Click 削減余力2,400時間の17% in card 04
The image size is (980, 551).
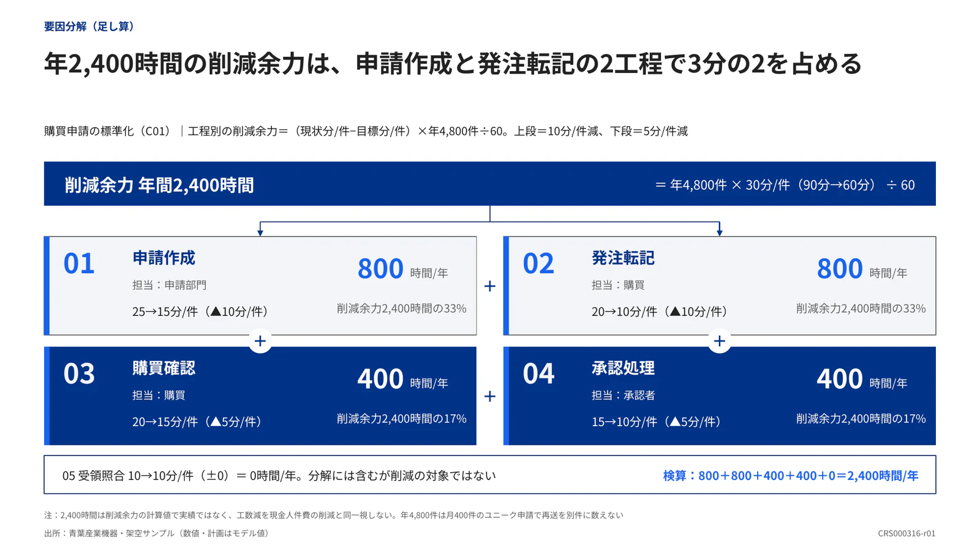[861, 419]
